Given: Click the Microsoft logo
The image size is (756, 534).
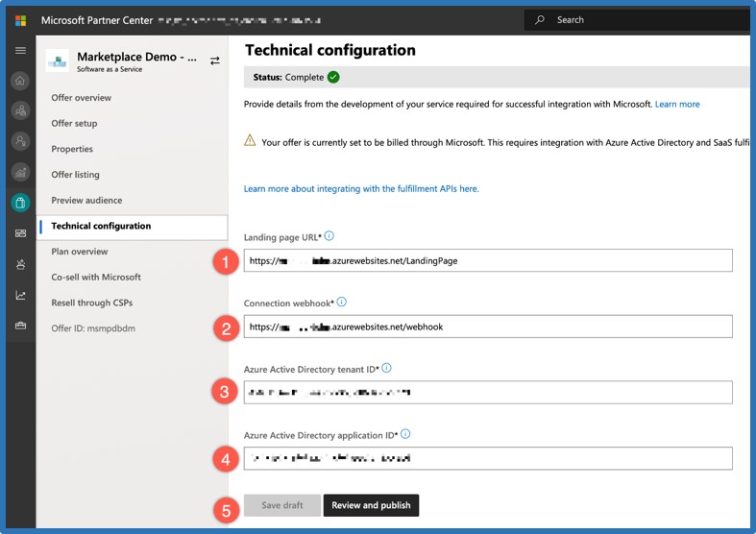Looking at the screenshot, I should (x=20, y=19).
